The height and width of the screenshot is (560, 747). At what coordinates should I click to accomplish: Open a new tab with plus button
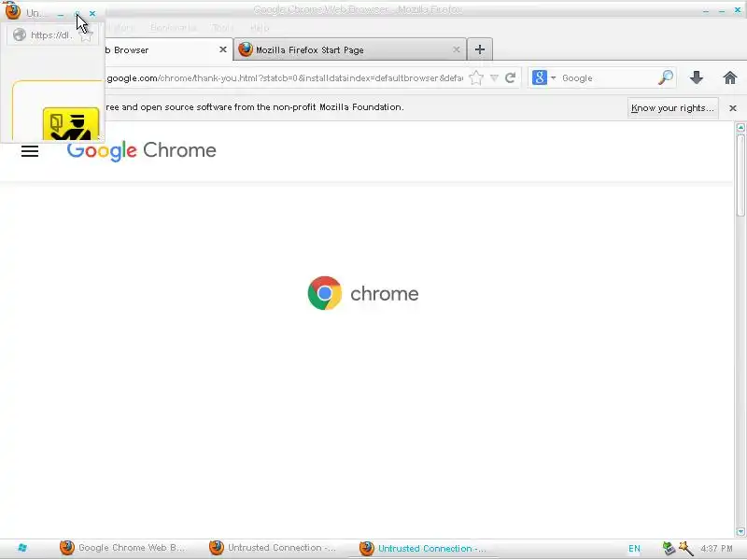tap(480, 49)
